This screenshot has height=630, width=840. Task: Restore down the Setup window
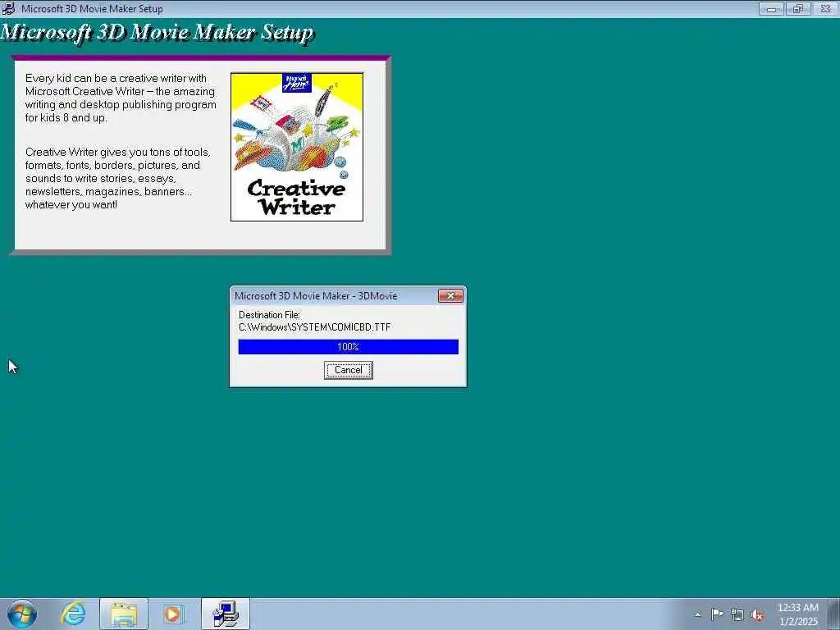click(x=798, y=8)
